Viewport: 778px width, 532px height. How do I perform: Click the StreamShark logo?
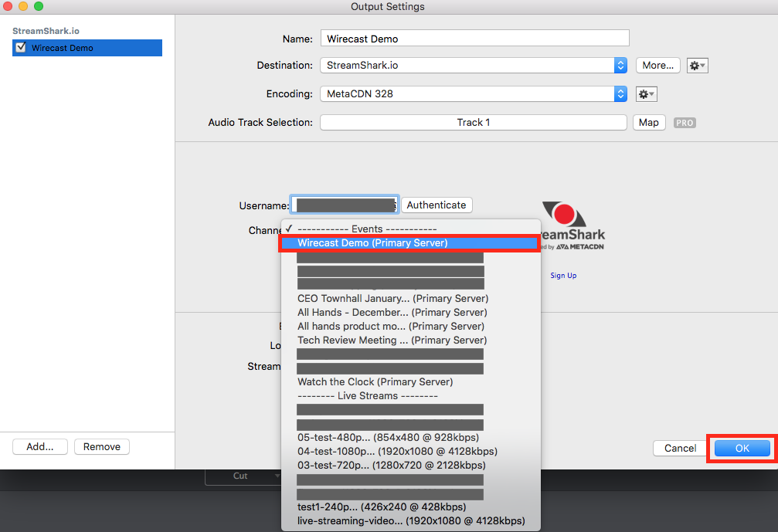pyautogui.click(x=572, y=225)
